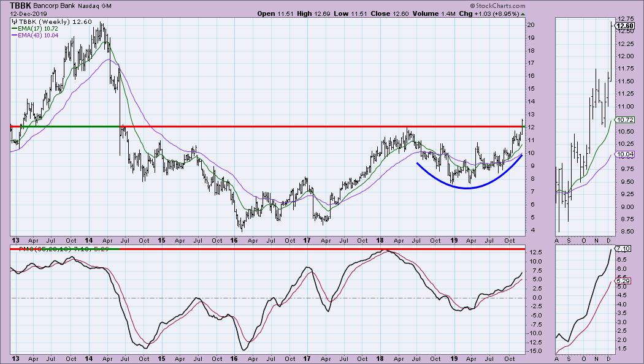Click the EMA(43) 10.04 legend entry

(x=35, y=36)
